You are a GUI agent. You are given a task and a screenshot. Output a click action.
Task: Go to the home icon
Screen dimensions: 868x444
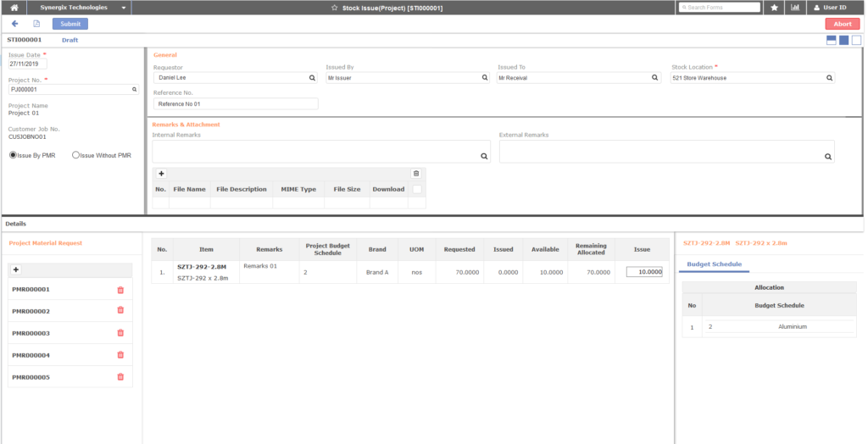15,8
